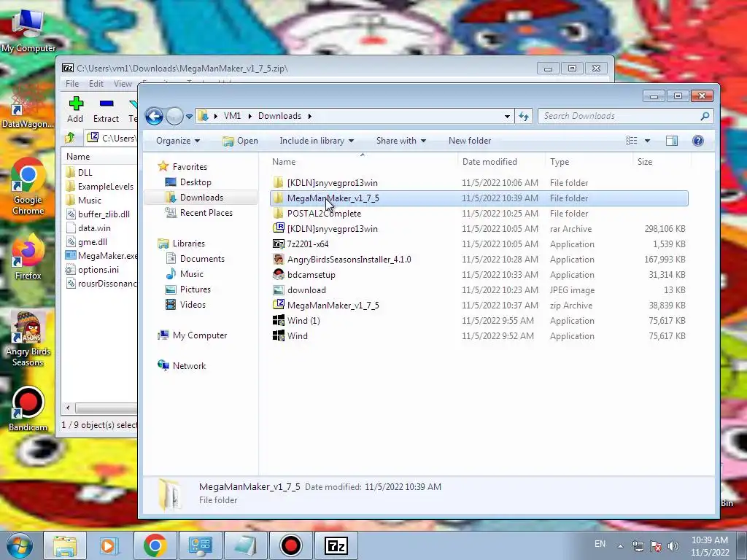
Task: Click the New folder button
Action: pos(470,141)
